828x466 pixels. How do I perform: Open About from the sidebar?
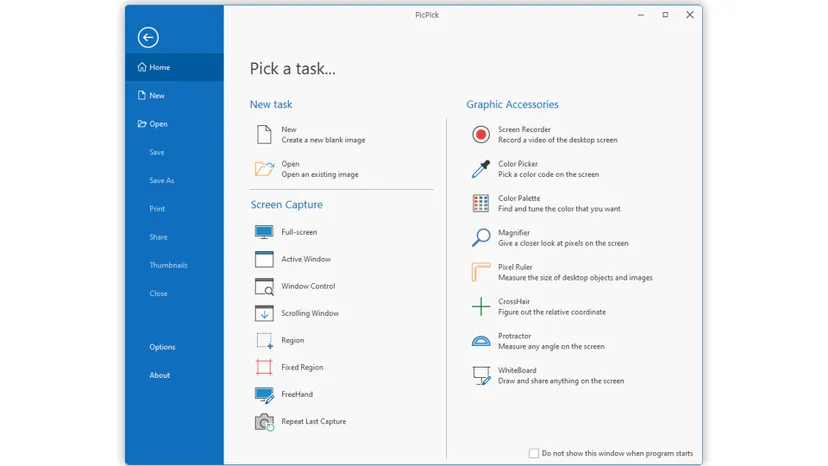click(159, 375)
